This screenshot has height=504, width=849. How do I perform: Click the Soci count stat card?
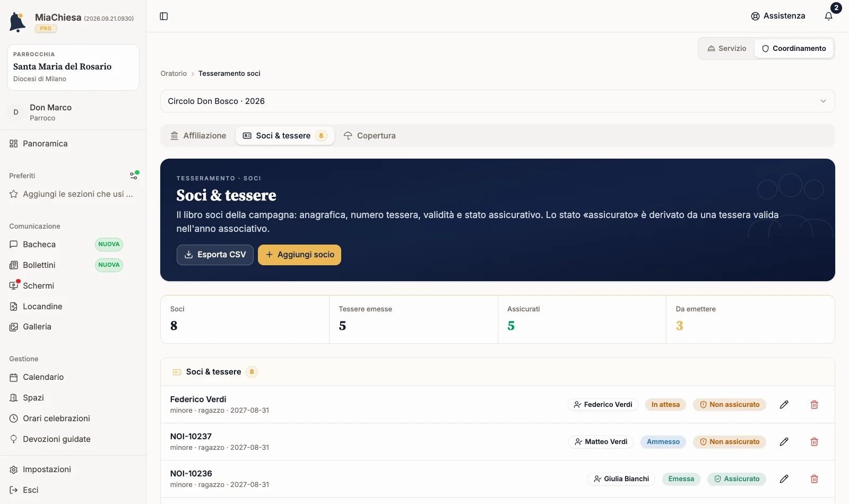pos(245,319)
